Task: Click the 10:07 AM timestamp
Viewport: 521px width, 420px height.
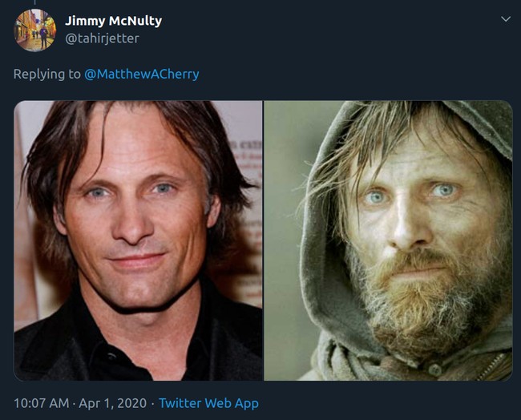Action: 40,403
